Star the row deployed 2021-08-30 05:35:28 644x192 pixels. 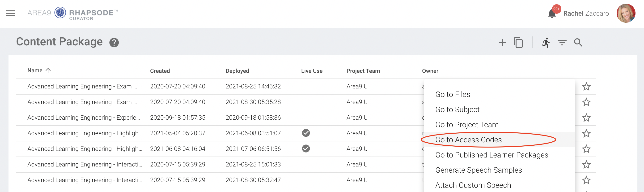pos(586,102)
